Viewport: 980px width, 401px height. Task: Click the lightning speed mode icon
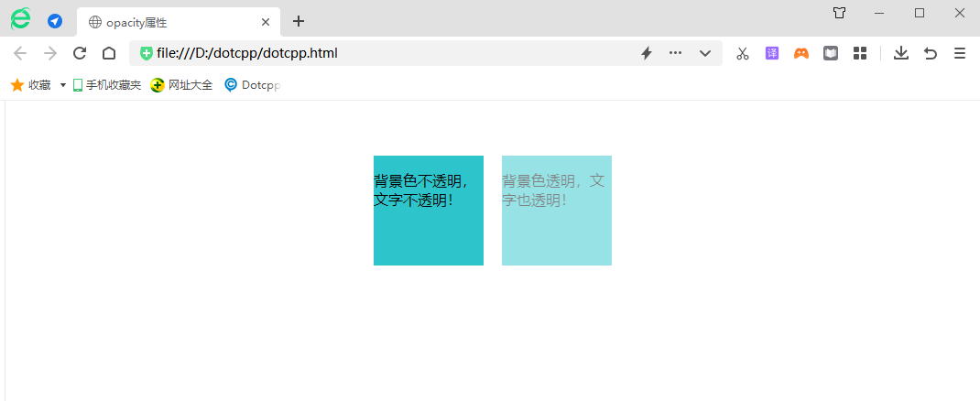tap(646, 53)
